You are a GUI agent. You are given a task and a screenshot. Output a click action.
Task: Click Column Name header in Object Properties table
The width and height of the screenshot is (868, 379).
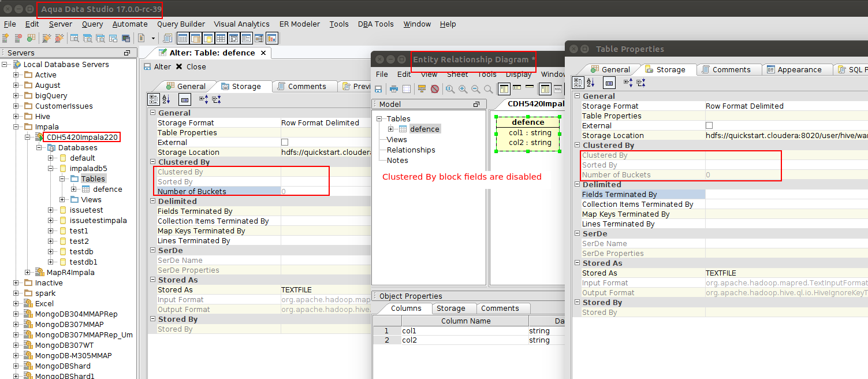[x=465, y=321]
